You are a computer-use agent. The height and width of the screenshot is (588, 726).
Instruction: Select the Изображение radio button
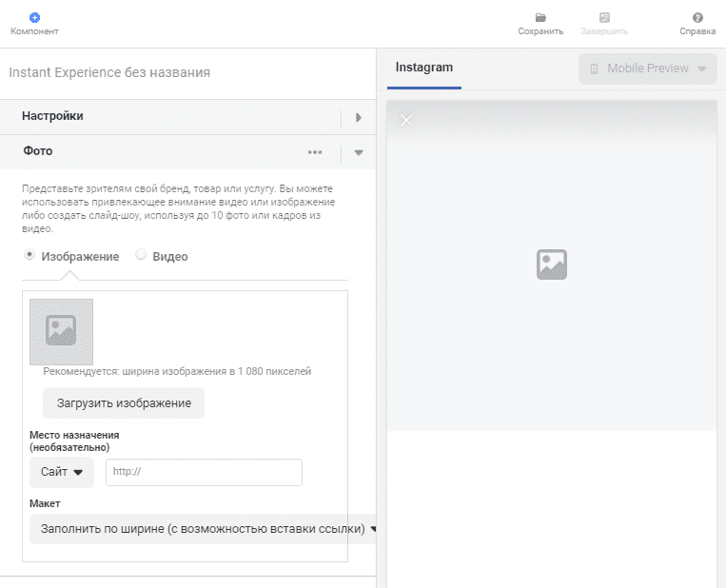29,255
